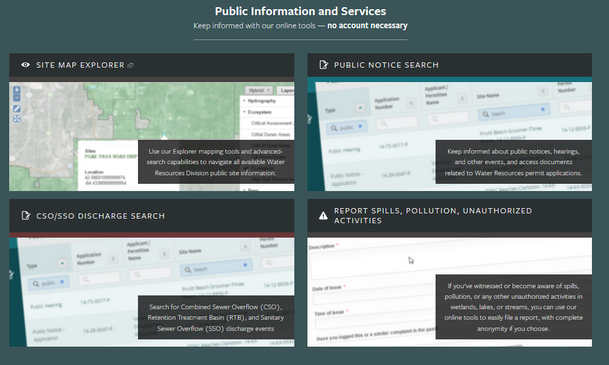
Task: Click the Public Notice Search table preview
Action: 450,136
